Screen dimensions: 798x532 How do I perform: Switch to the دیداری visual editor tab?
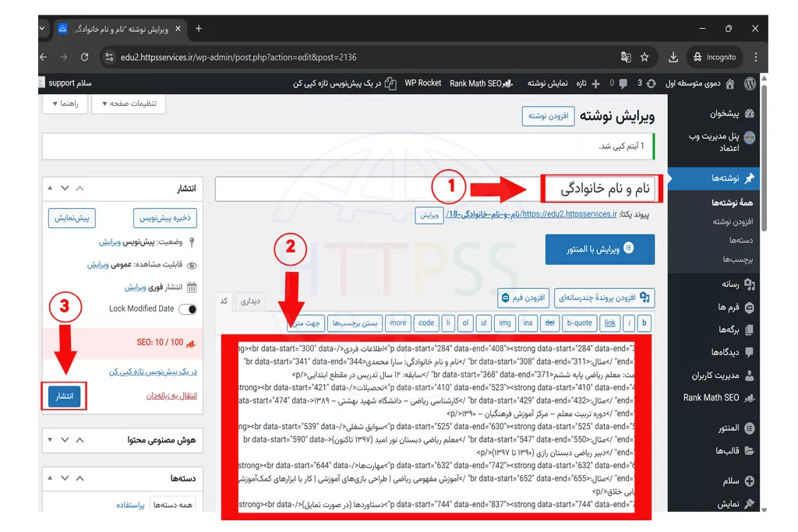tap(251, 301)
